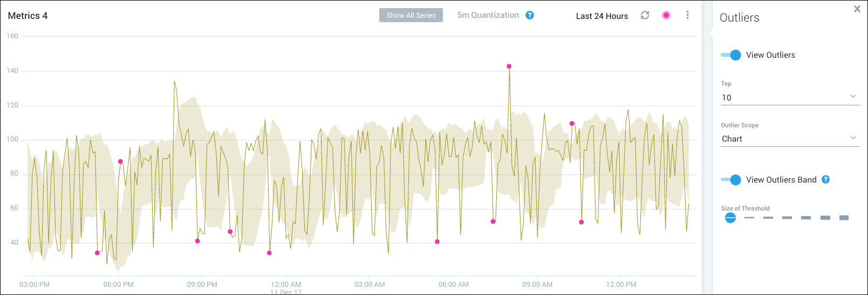The height and width of the screenshot is (295, 868).
Task: Select the largest threshold size dash
Action: [844, 218]
